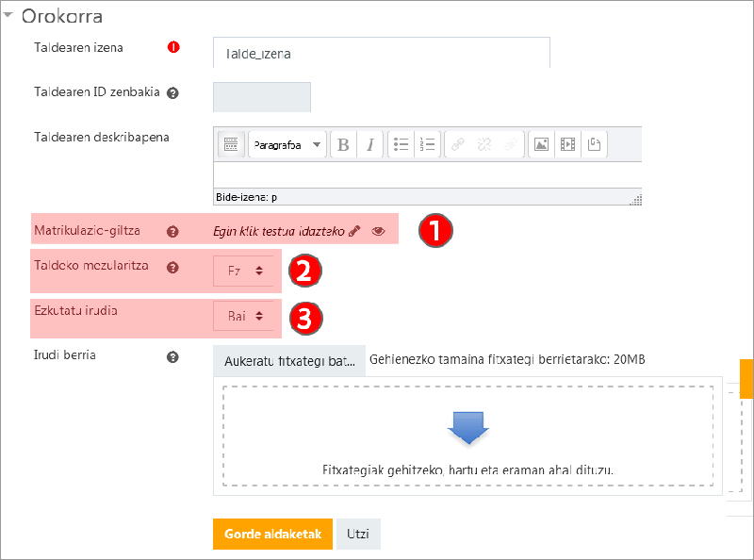Click the pencil icon to edit enrolment key
This screenshot has height=560, width=754.
click(354, 230)
